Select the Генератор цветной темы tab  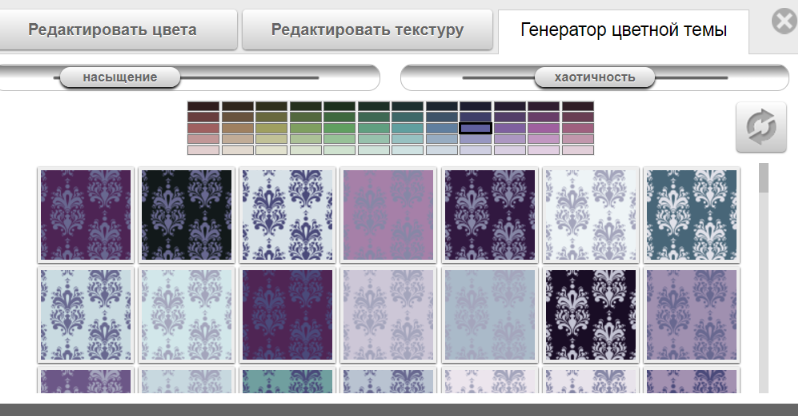622,30
